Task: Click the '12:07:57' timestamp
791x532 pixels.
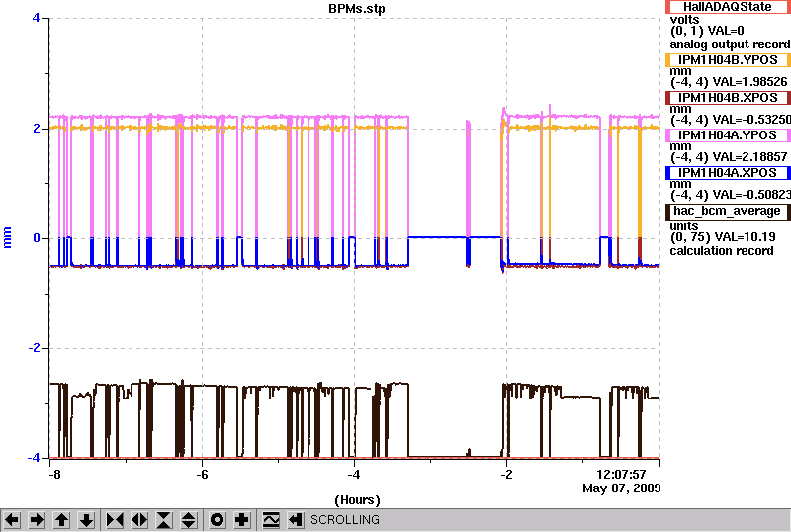Action: (x=621, y=475)
